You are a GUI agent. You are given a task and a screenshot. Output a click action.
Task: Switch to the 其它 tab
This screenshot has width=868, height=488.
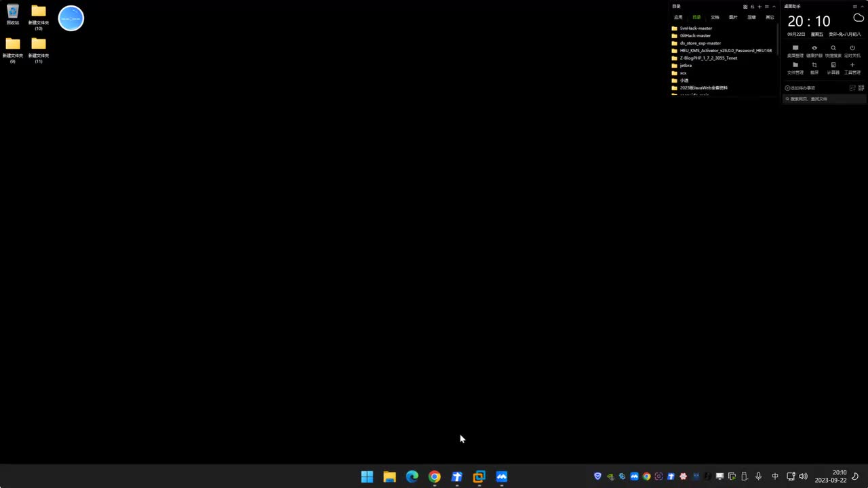pos(770,18)
